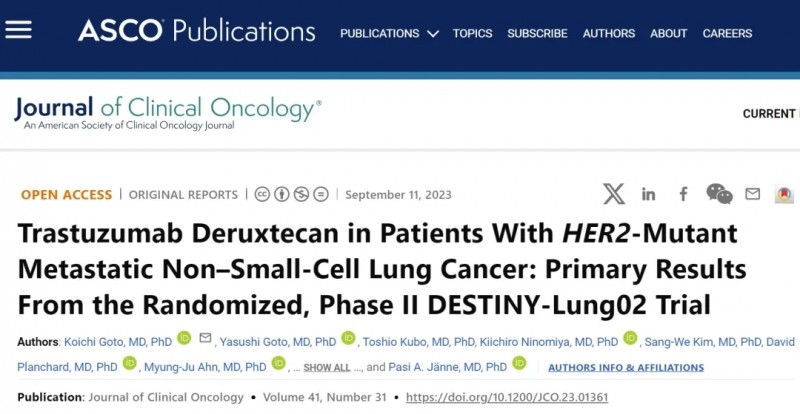Open the hamburger menu icon

[19, 30]
